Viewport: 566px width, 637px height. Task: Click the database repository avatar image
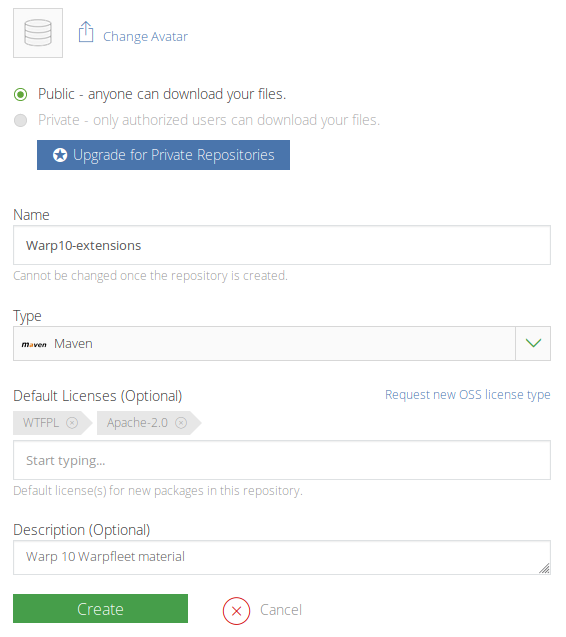38,33
